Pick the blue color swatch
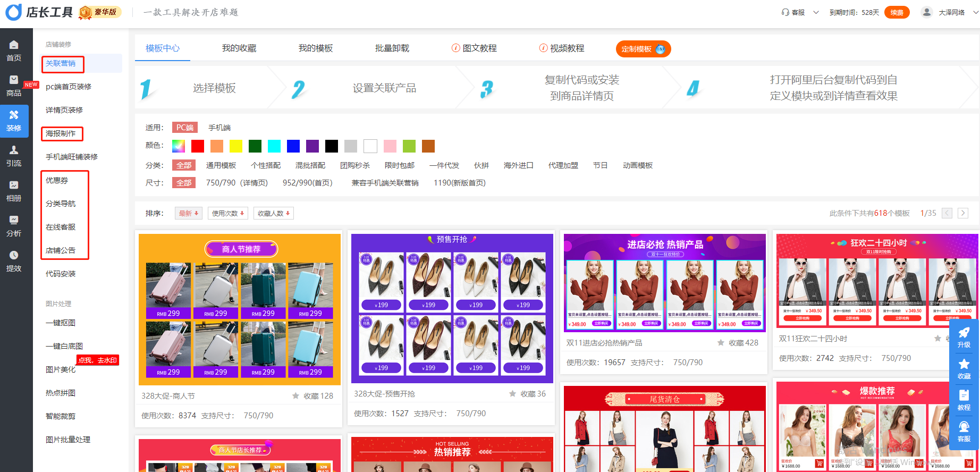The image size is (980, 472). pos(293,146)
